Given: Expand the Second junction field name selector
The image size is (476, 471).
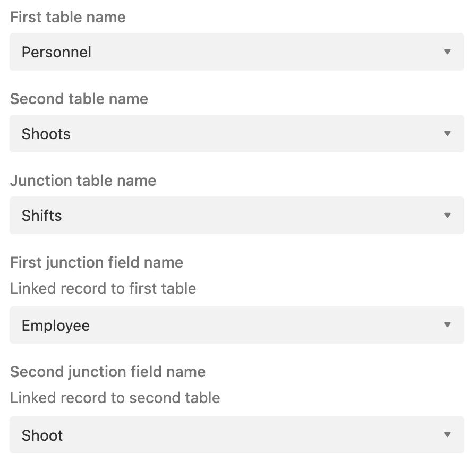Looking at the screenshot, I should (236, 435).
